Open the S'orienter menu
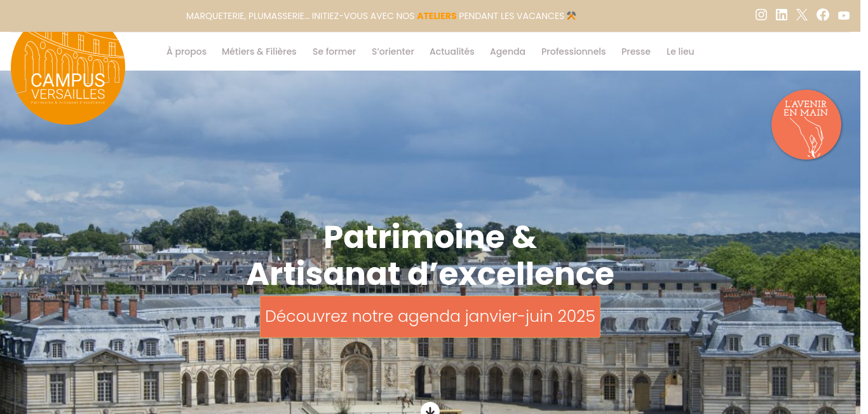Viewport: 868px width, 414px height. pos(393,52)
